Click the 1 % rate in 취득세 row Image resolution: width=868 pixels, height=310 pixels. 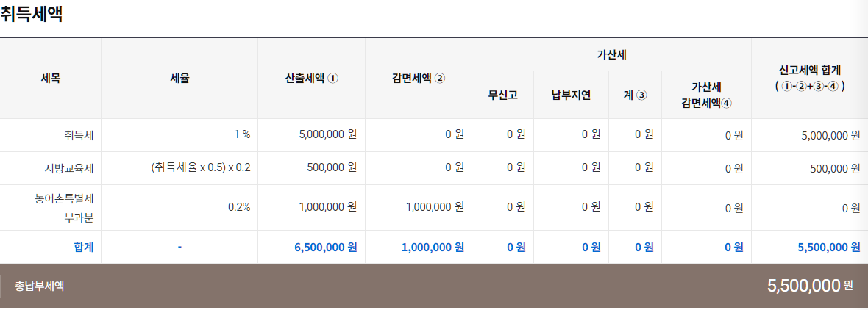(243, 134)
